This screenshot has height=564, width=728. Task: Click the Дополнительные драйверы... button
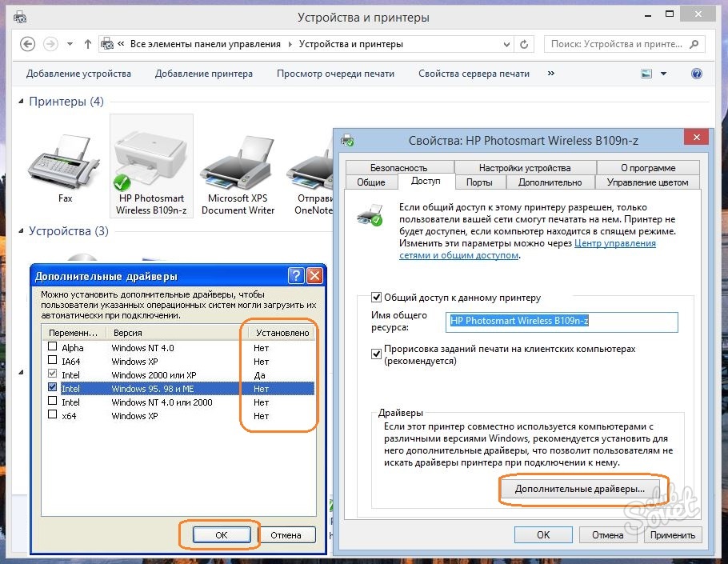(x=580, y=488)
